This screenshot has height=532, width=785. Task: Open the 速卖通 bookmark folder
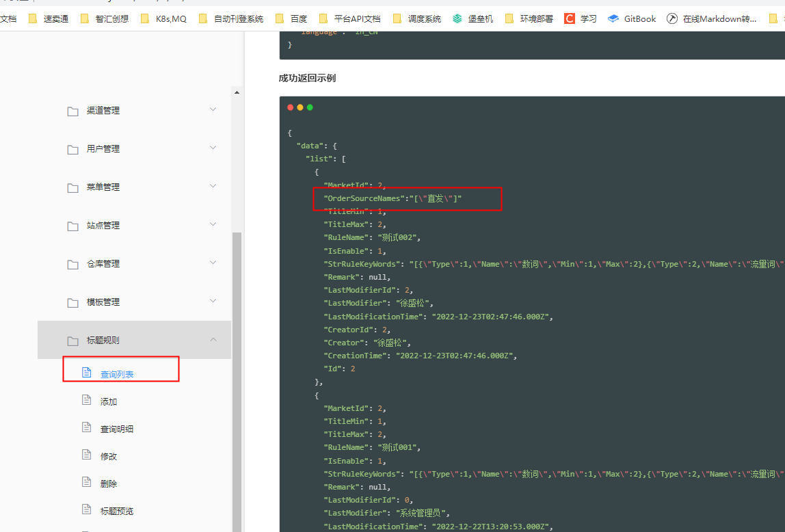[x=49, y=19]
